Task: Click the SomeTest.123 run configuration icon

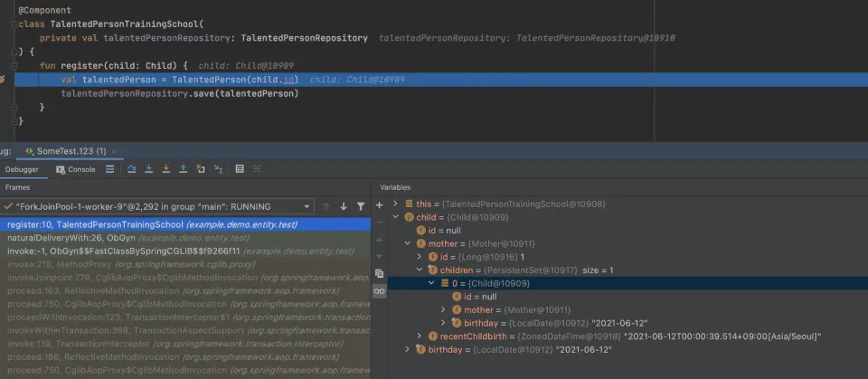Action: click(x=30, y=151)
